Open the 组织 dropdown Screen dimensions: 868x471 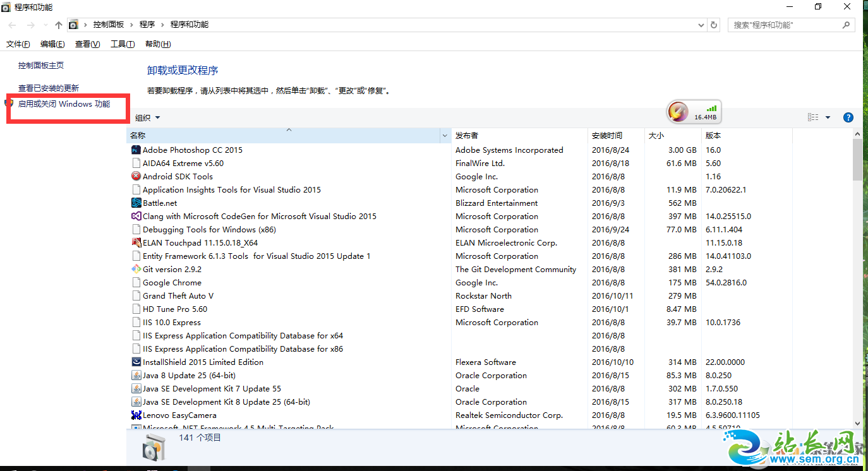(148, 117)
